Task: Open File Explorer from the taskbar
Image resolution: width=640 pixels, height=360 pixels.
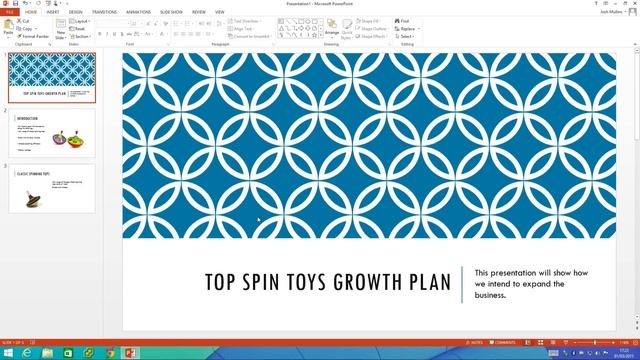Action: [x=47, y=353]
